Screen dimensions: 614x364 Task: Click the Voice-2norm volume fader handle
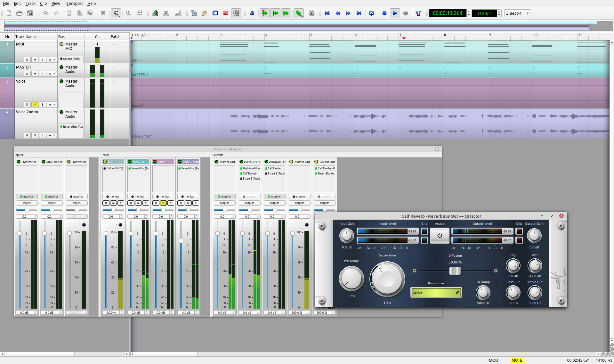click(181, 241)
